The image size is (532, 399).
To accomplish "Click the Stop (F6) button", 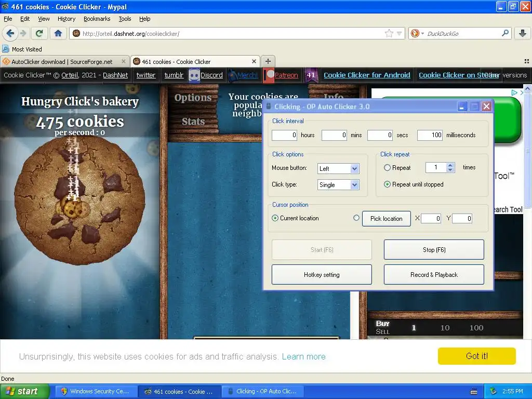I will coord(434,250).
